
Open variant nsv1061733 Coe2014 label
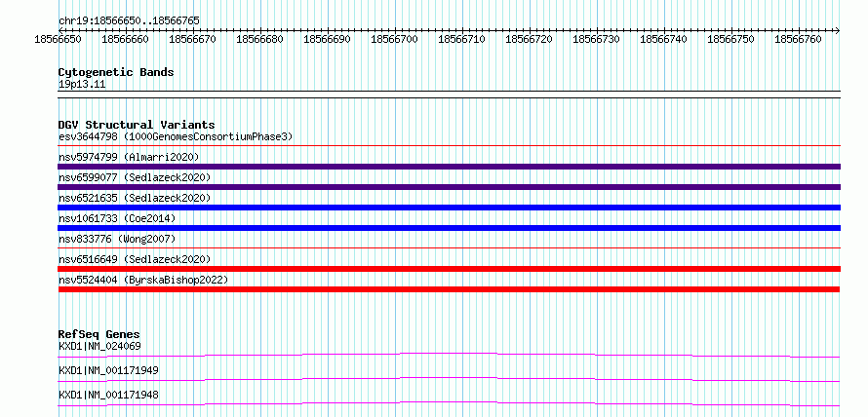pyautogui.click(x=117, y=218)
